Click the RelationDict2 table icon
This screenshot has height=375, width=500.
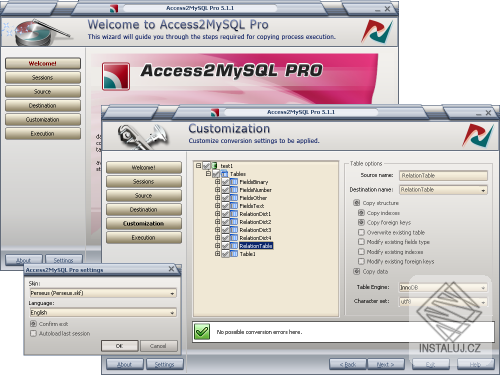point(234,222)
